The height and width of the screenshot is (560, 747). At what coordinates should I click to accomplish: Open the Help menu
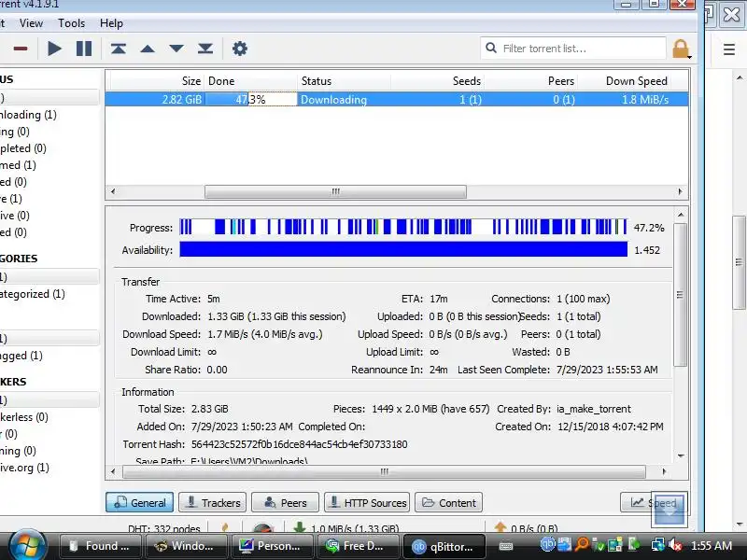click(111, 22)
